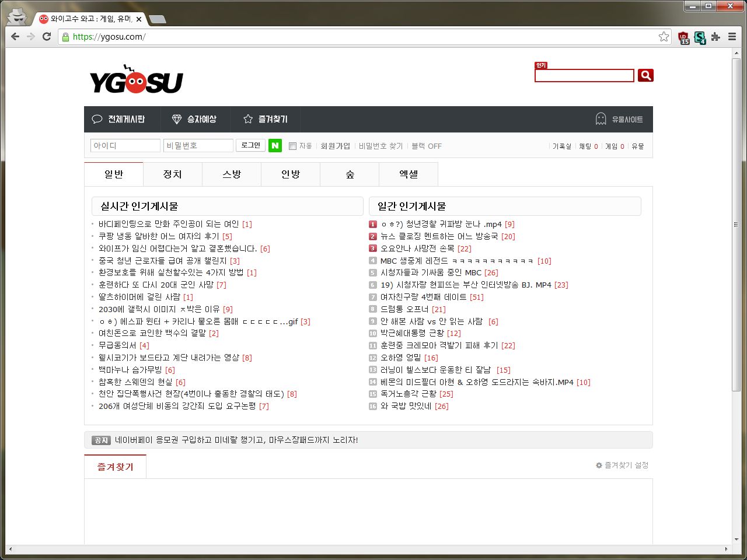The height and width of the screenshot is (560, 747).
Task: Open post 훈련하다 또 다시 20대 군인 사망
Action: pyautogui.click(x=156, y=285)
